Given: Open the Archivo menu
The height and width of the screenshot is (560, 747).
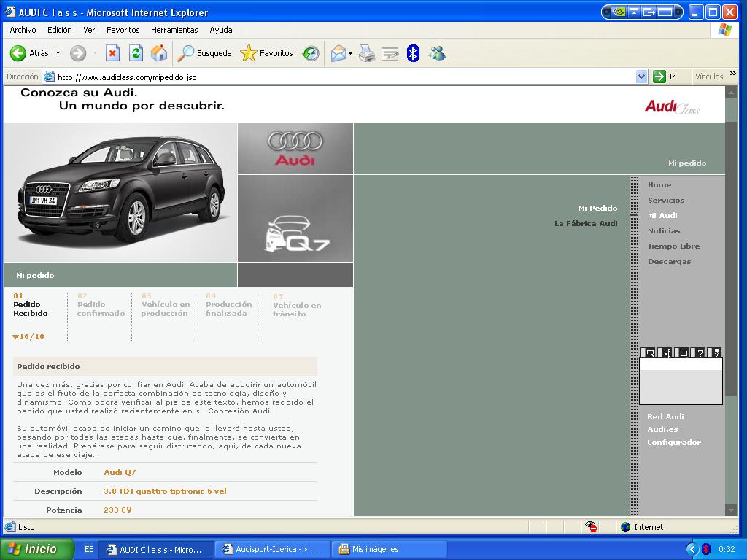Looking at the screenshot, I should 23,30.
